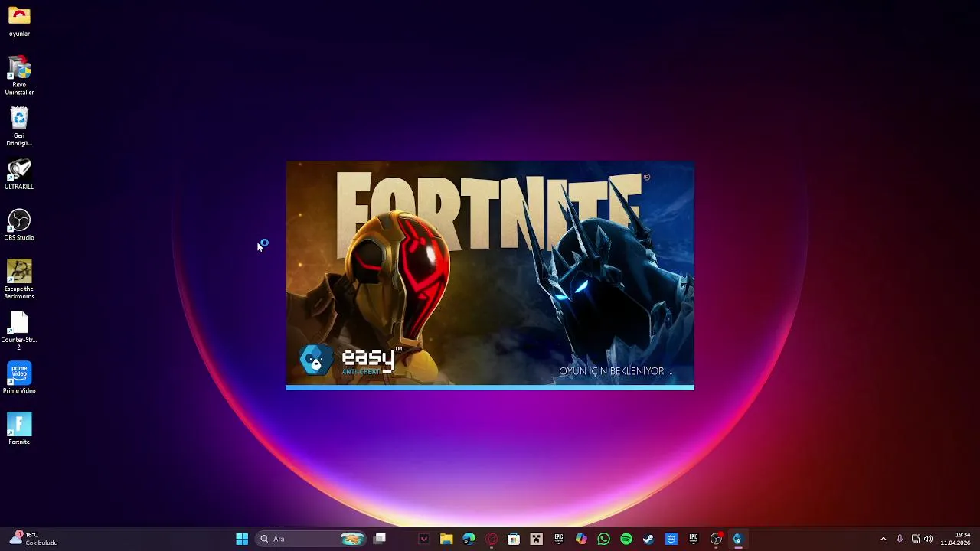Open Spotify from the taskbar
This screenshot has height=551, width=980.
coord(626,539)
